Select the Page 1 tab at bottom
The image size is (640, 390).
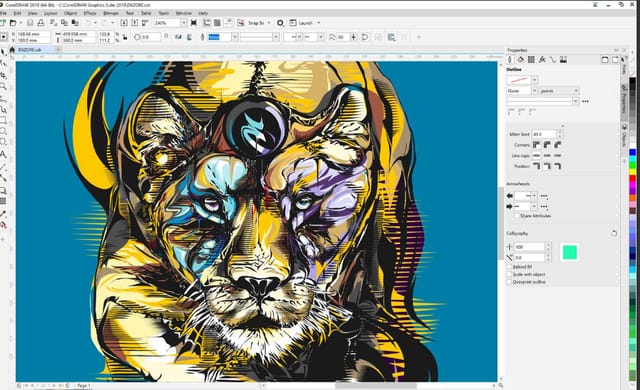pyautogui.click(x=84, y=386)
